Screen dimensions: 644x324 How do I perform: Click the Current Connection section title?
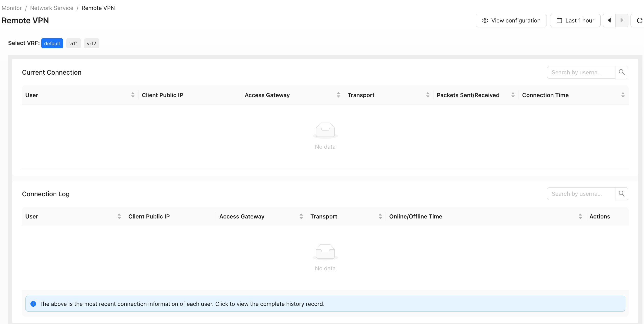point(52,72)
